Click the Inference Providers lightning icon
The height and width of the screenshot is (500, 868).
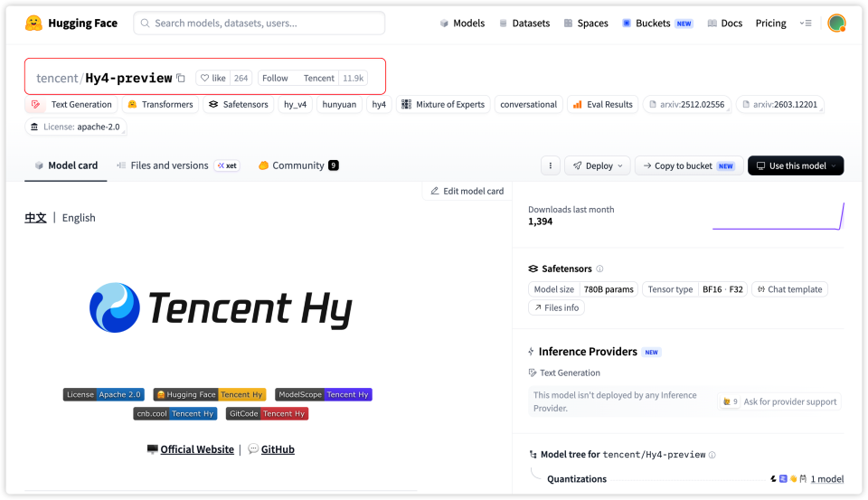(x=531, y=352)
